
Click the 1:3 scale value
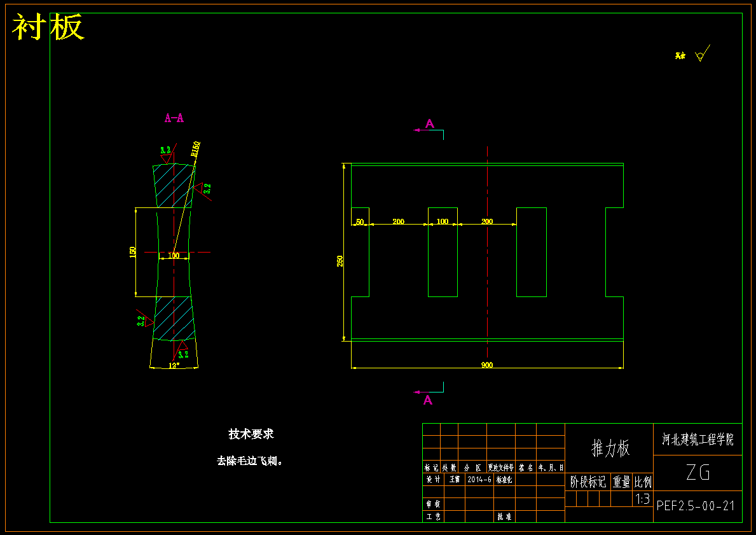pos(642,499)
